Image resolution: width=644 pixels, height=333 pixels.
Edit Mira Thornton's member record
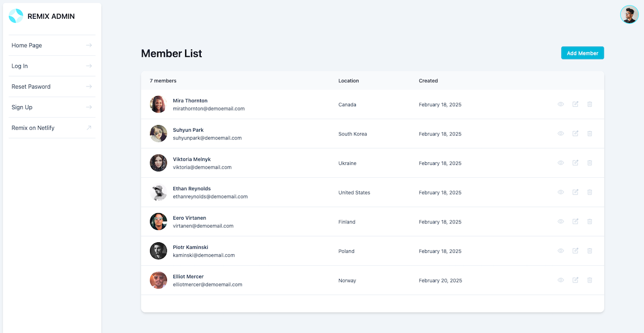tap(575, 104)
